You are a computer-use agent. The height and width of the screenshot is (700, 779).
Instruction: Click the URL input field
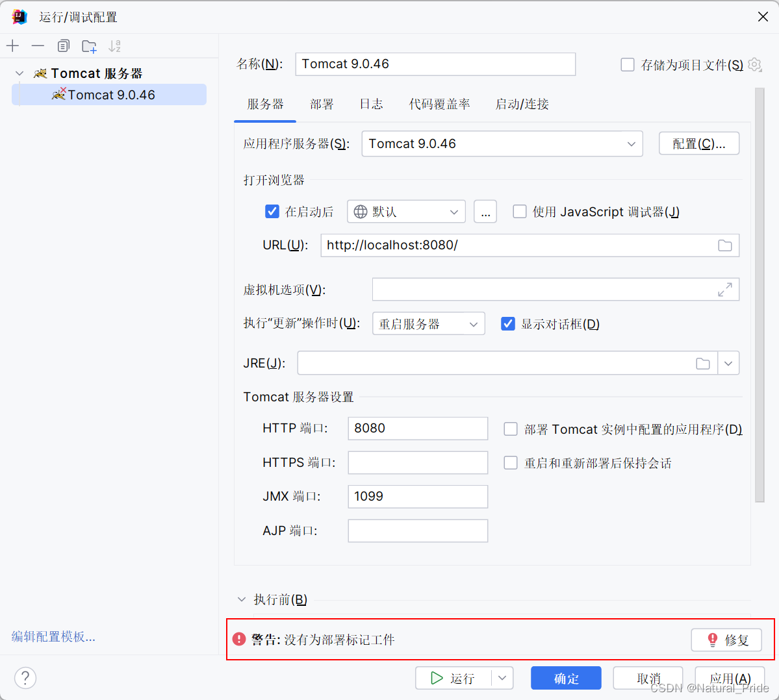click(530, 245)
